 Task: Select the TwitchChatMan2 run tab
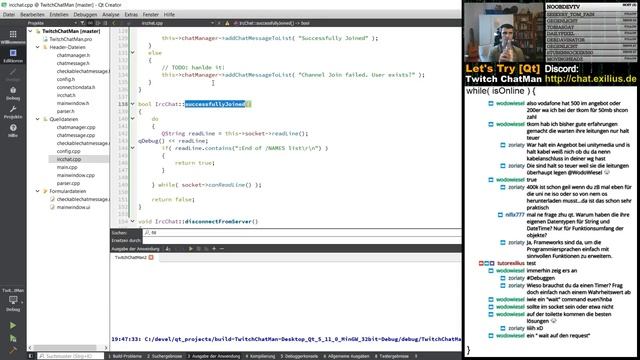click(131, 258)
